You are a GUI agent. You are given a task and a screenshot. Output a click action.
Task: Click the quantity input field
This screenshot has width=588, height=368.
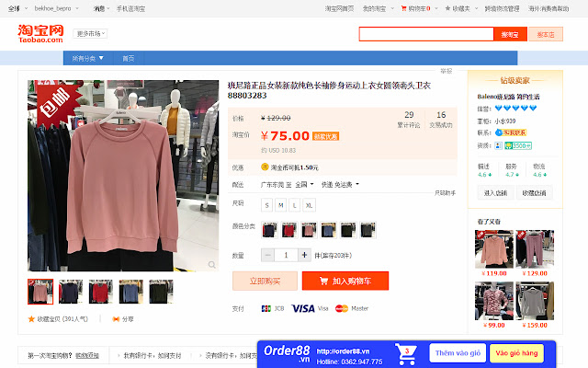[x=286, y=256]
